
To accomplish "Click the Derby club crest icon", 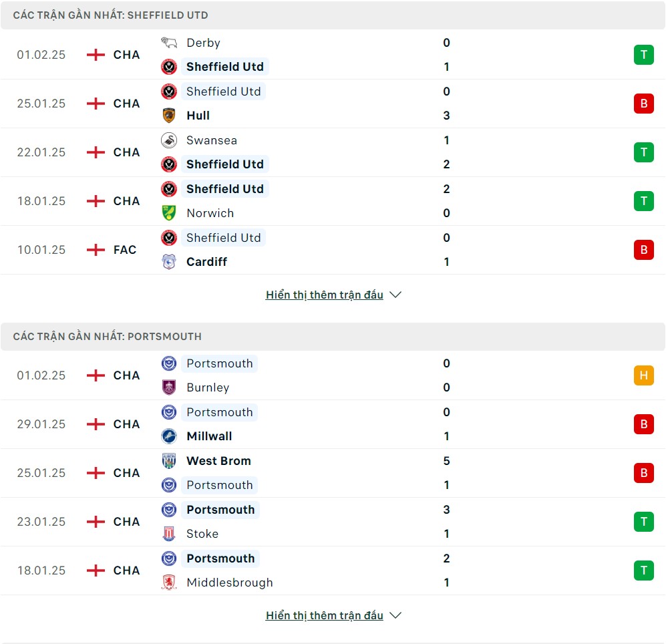I will pyautogui.click(x=169, y=43).
